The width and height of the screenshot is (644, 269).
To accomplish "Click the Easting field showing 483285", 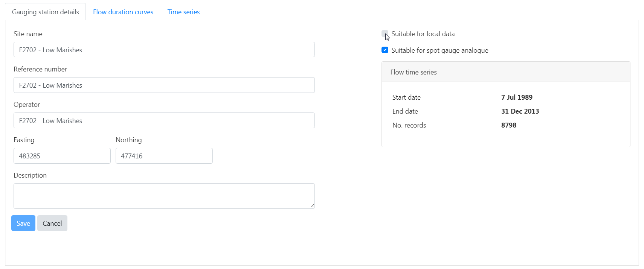I will [x=62, y=156].
